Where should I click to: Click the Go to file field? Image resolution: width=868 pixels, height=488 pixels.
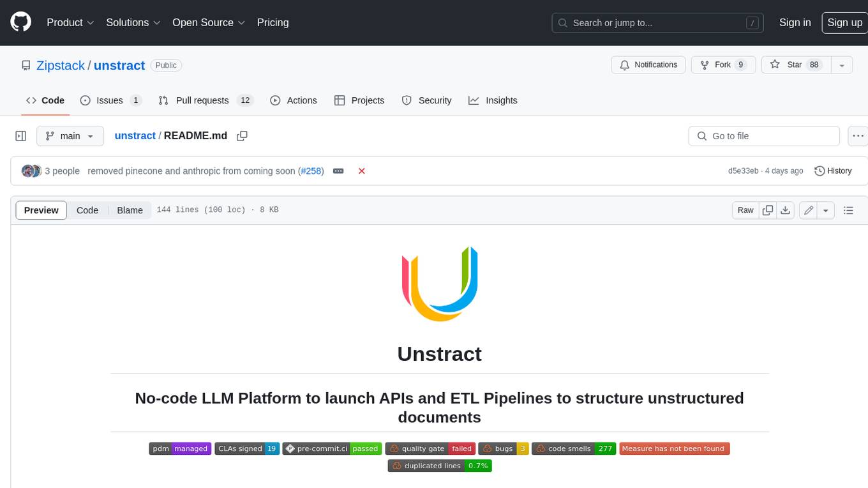(764, 136)
